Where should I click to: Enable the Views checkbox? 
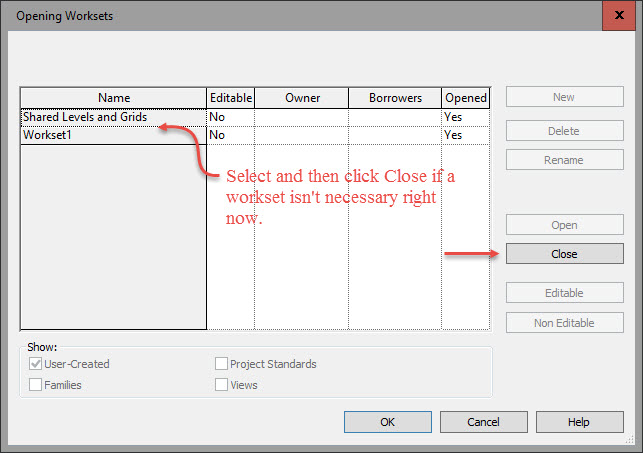(x=221, y=385)
